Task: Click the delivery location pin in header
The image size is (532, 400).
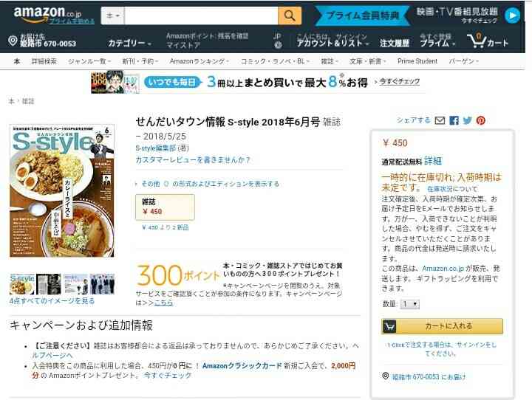Action: pyautogui.click(x=13, y=41)
